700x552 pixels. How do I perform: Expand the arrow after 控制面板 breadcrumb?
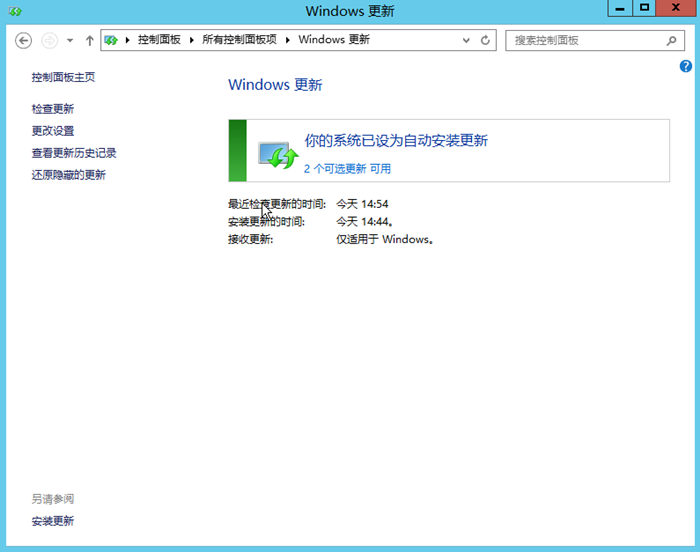tap(193, 40)
